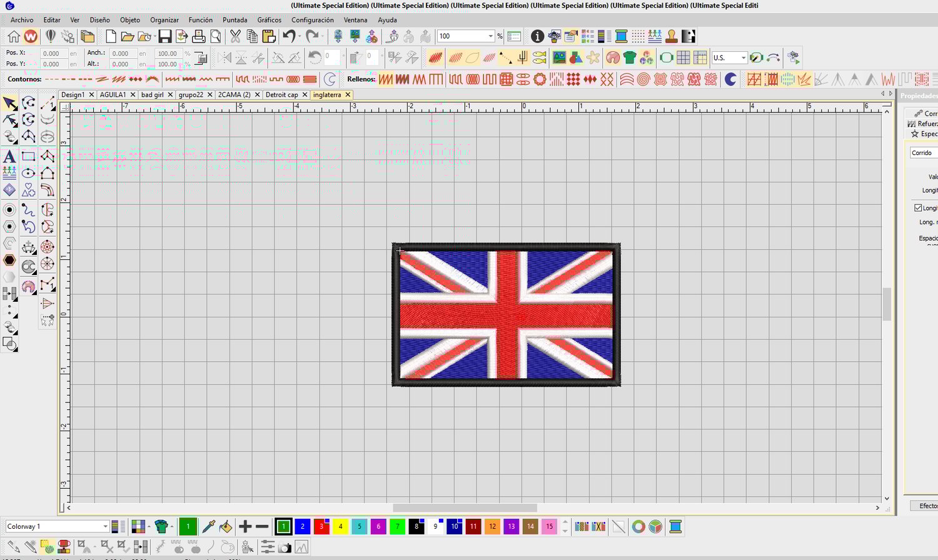Open the Ayuda menu

[x=387, y=20]
